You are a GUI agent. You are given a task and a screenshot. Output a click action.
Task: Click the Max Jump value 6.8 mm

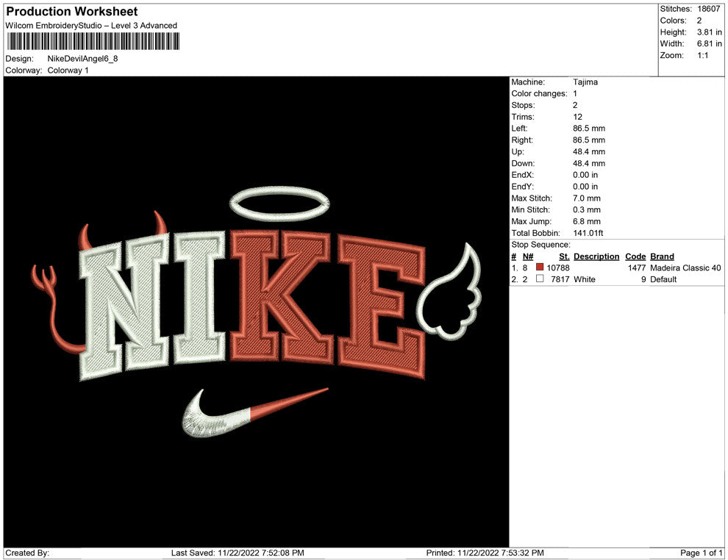586,221
